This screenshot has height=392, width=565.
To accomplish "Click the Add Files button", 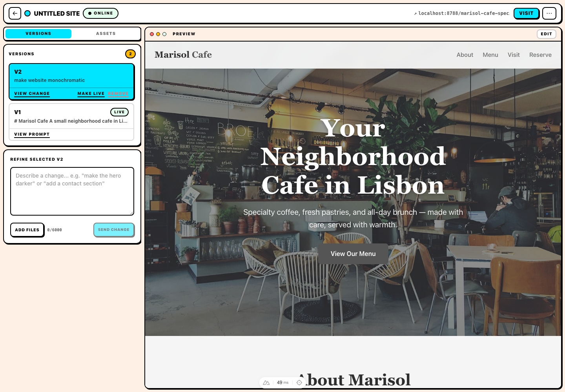I will tap(27, 230).
